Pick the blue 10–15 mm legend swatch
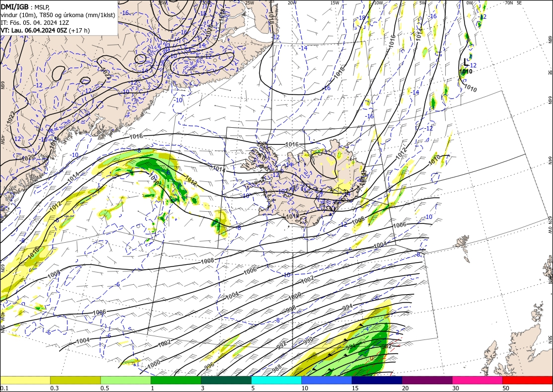 pos(327,380)
